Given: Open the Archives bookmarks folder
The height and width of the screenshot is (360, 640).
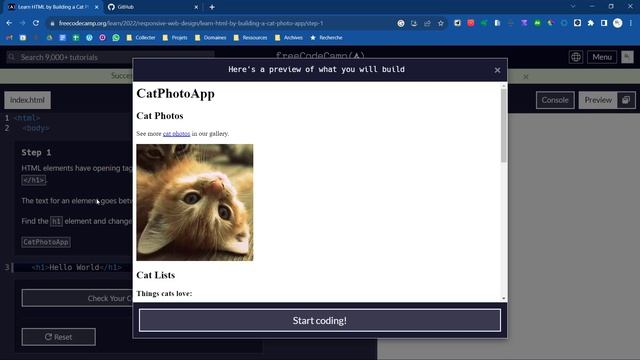Looking at the screenshot, I should click(x=289, y=38).
